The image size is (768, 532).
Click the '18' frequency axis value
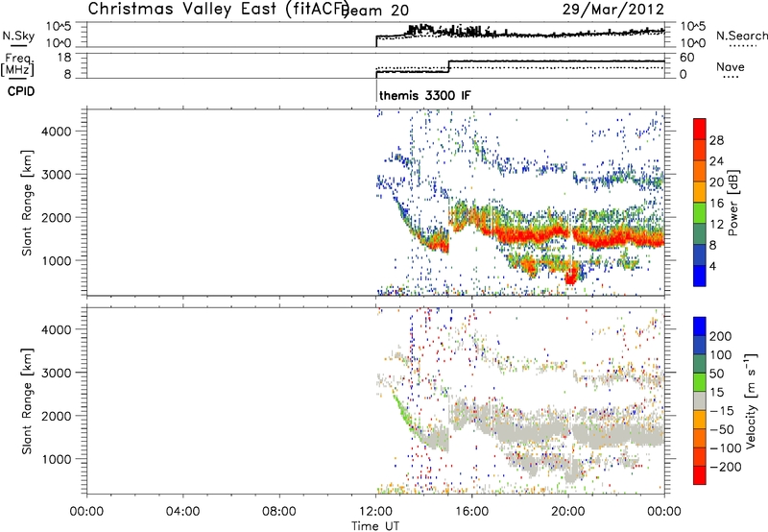[x=63, y=58]
